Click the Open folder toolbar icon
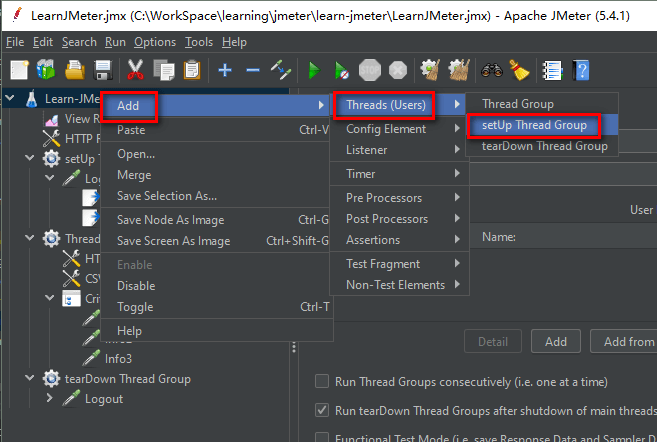Image resolution: width=657 pixels, height=442 pixels. click(x=74, y=70)
